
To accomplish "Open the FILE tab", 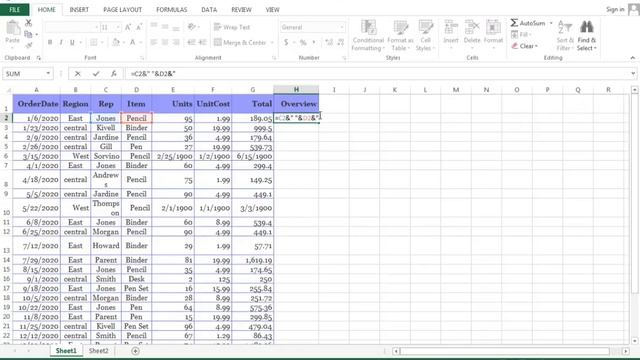I will [x=14, y=9].
